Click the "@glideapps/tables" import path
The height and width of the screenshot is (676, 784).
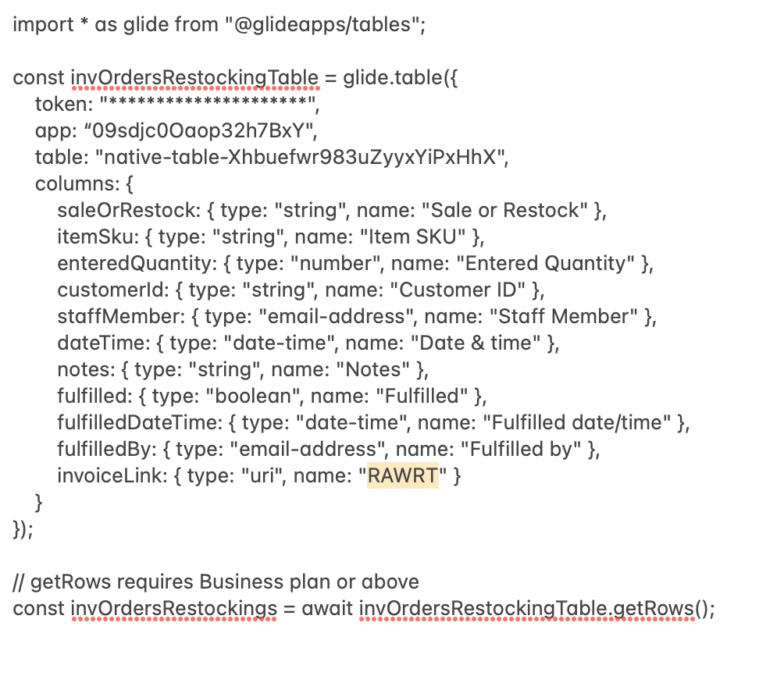click(324, 24)
